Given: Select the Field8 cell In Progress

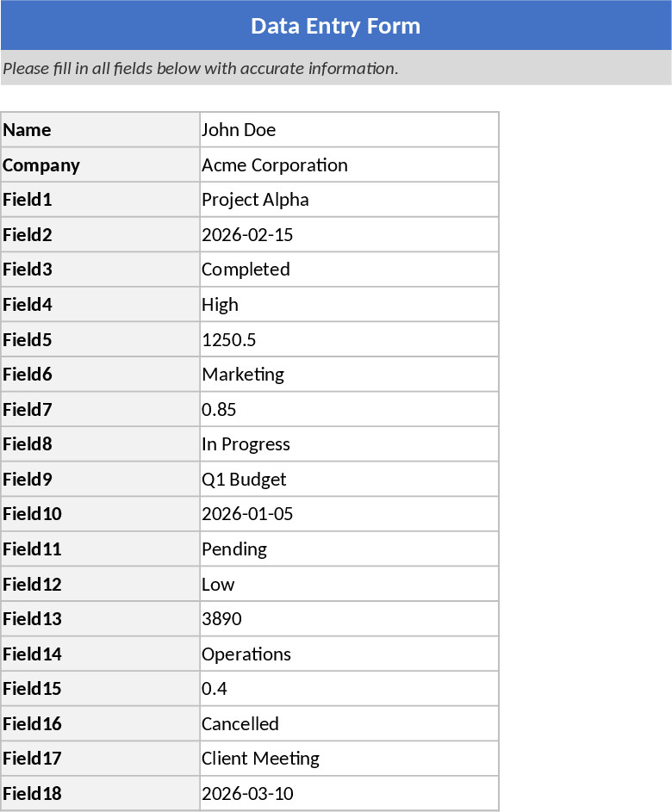Looking at the screenshot, I should pos(349,444).
